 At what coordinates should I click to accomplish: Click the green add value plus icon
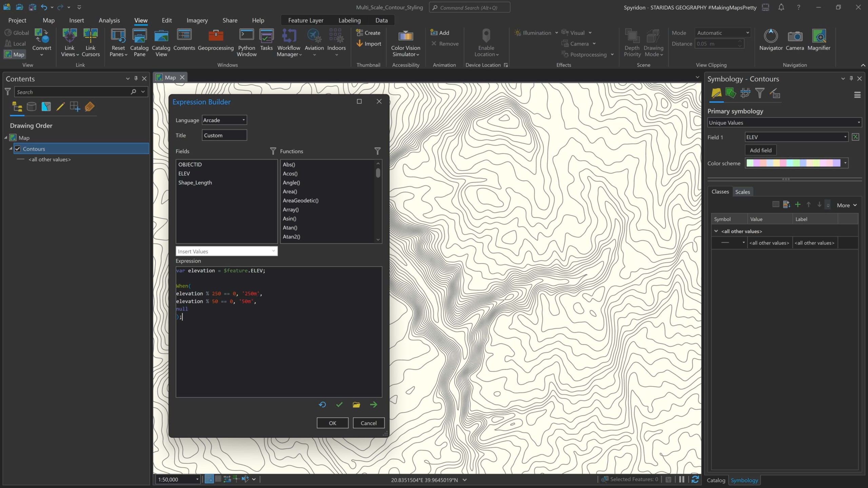pos(798,205)
